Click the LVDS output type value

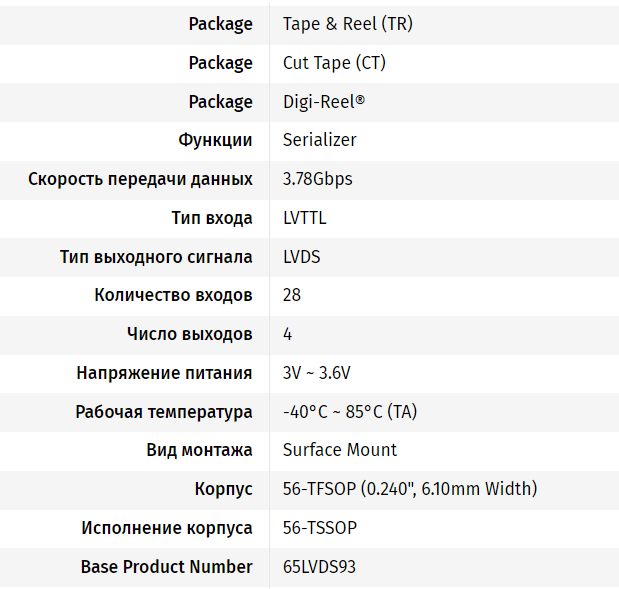(x=301, y=257)
